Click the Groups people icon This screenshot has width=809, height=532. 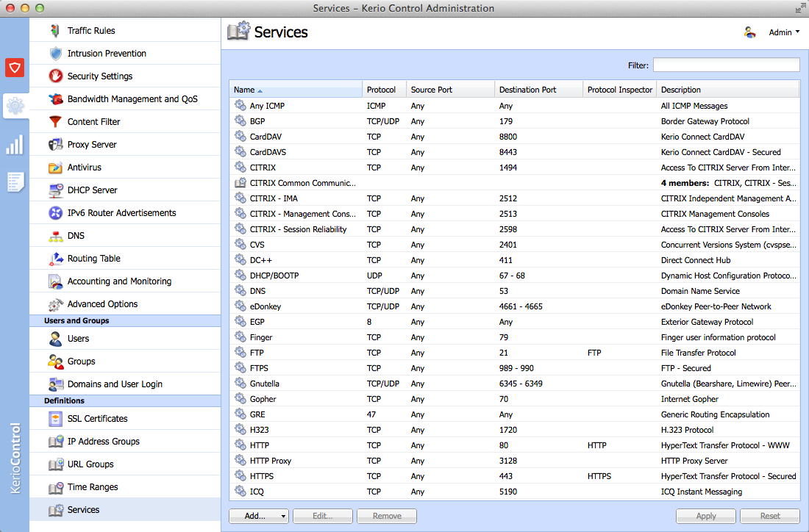[x=55, y=362]
